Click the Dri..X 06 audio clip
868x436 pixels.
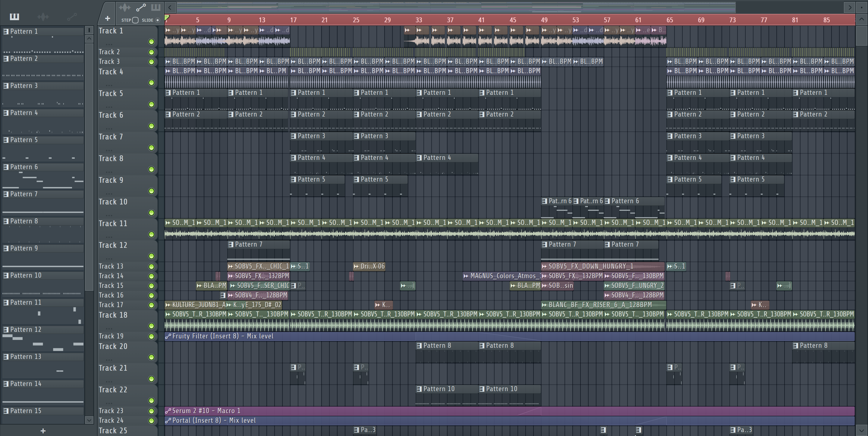[369, 266]
